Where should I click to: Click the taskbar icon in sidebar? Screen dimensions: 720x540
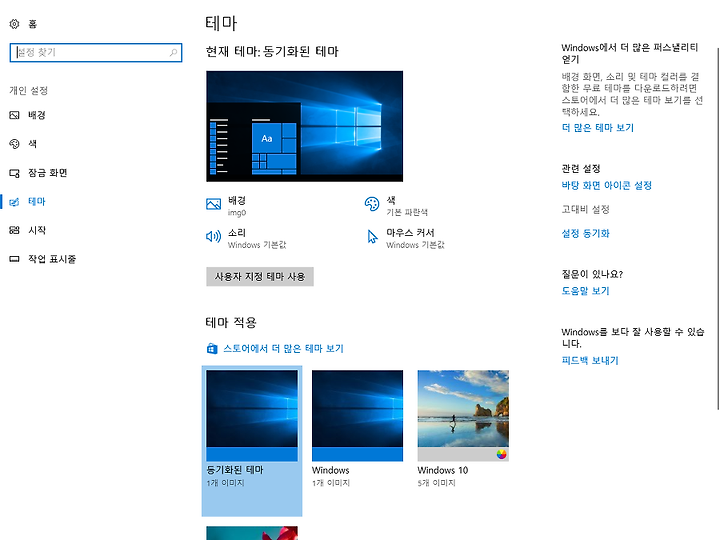click(x=14, y=259)
